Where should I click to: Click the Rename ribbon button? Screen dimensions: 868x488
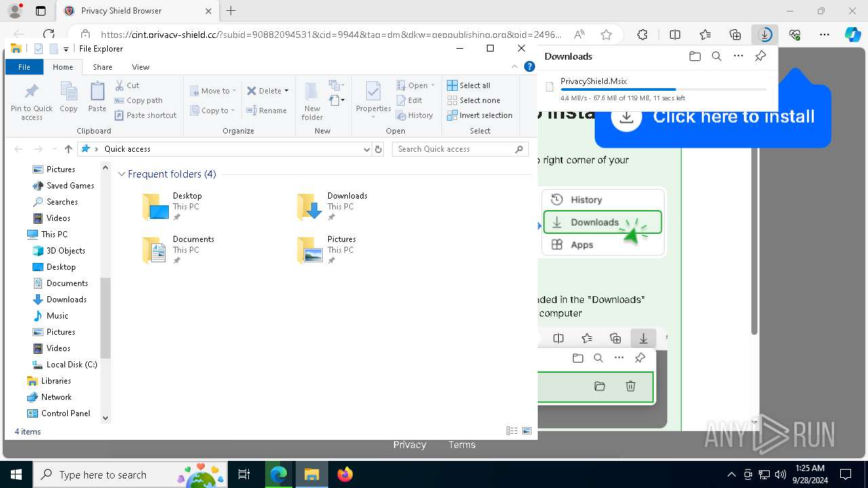[267, 110]
